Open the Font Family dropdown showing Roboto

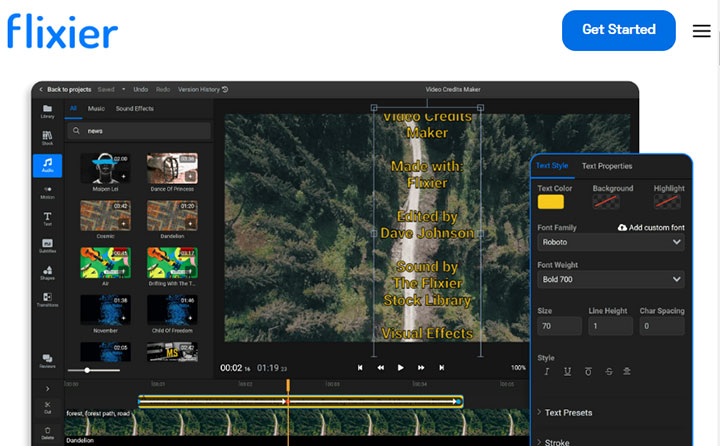point(610,242)
